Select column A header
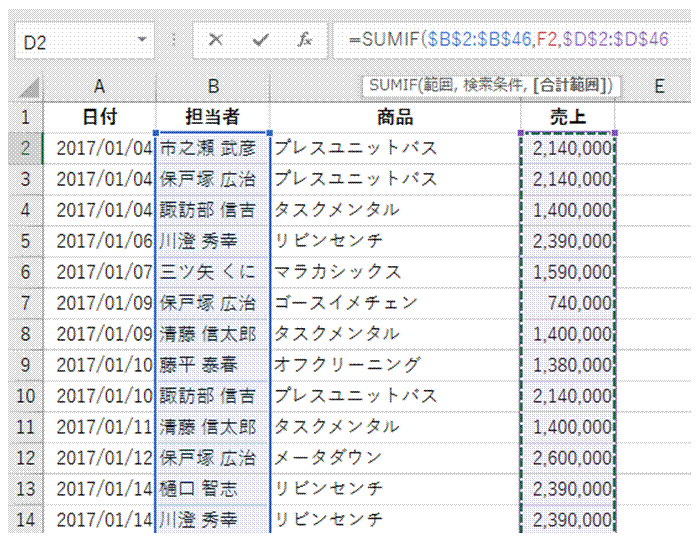 click(x=100, y=87)
